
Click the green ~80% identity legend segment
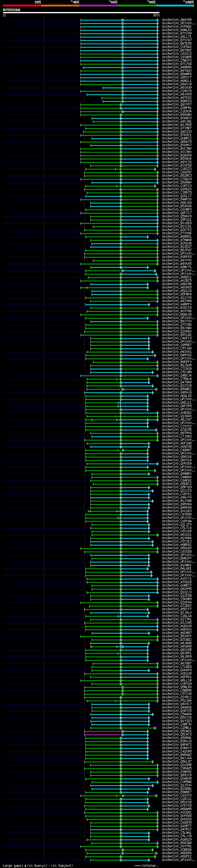click(x=137, y=6)
